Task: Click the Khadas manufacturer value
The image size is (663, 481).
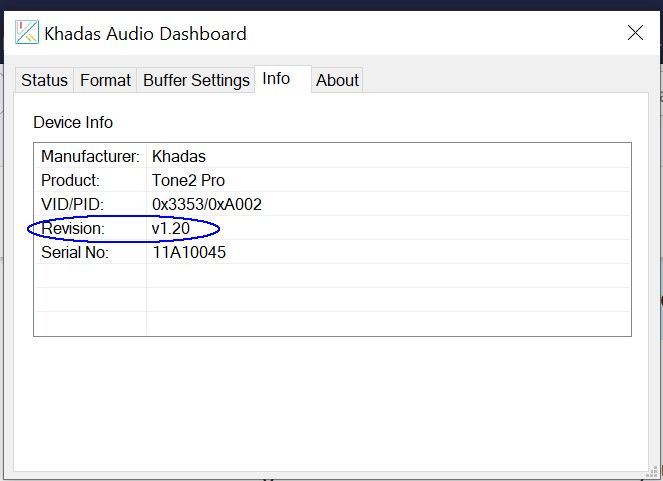Action: tap(179, 156)
